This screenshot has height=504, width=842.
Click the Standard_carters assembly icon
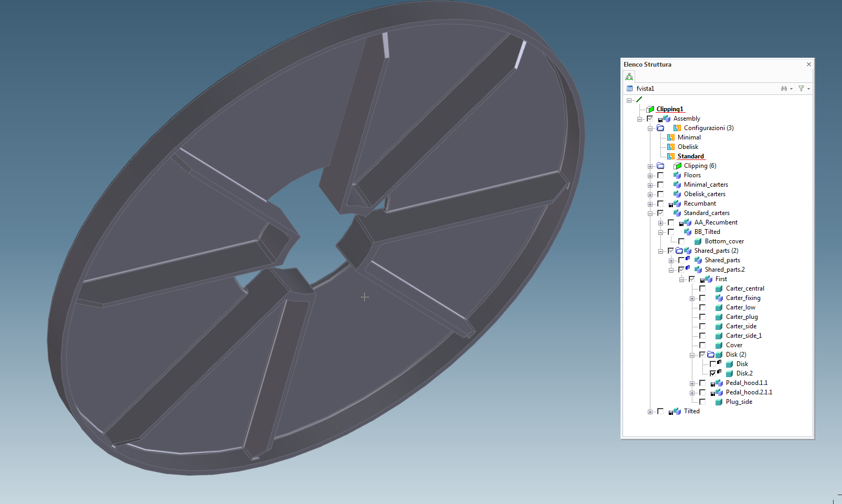click(x=677, y=213)
